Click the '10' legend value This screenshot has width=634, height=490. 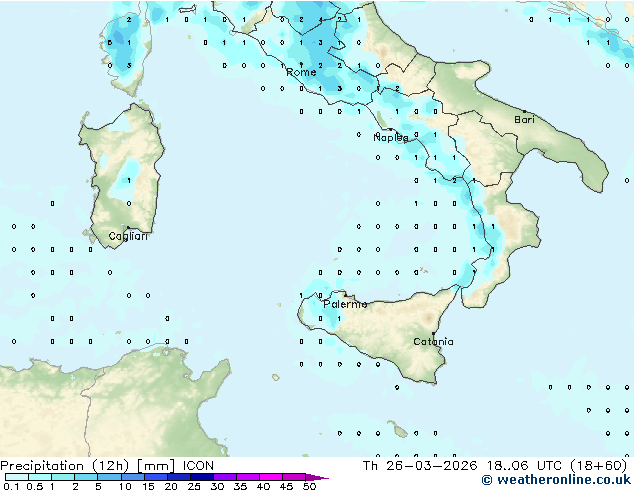(x=125, y=486)
